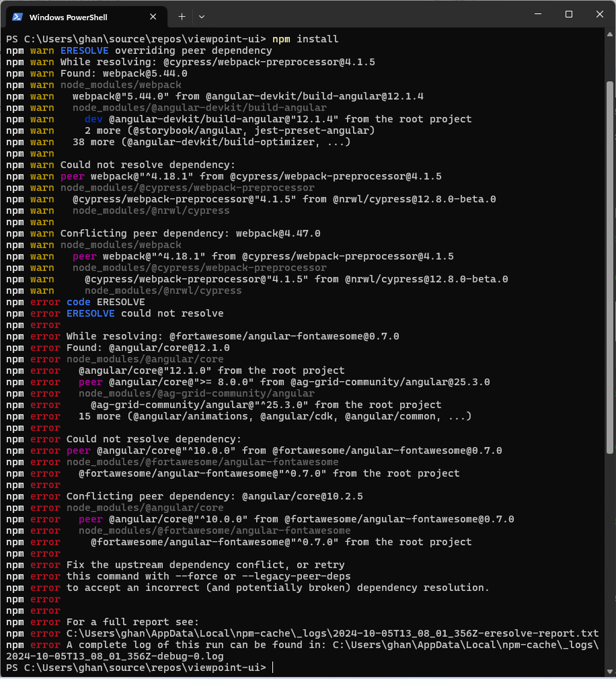Click '@angular/core@"12.1.0" from the root project'
This screenshot has height=679, width=616.
tap(211, 370)
